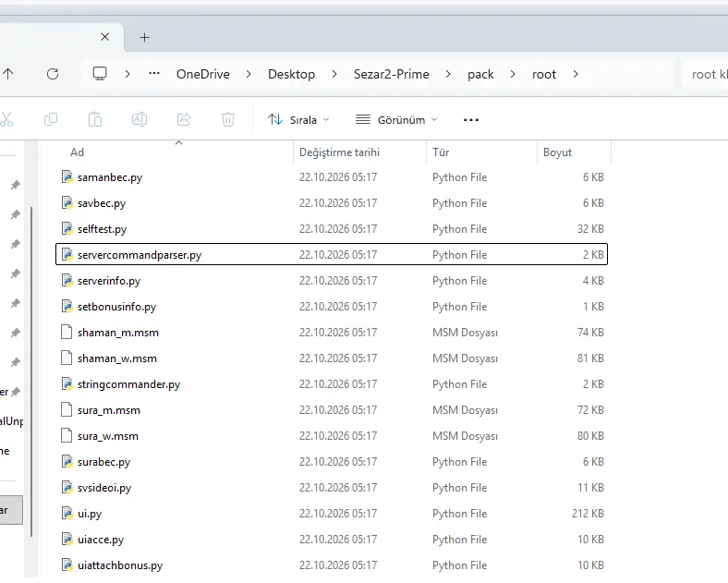The width and height of the screenshot is (728, 583).
Task: Expand chevron after root breadcrumb
Action: coord(576,74)
